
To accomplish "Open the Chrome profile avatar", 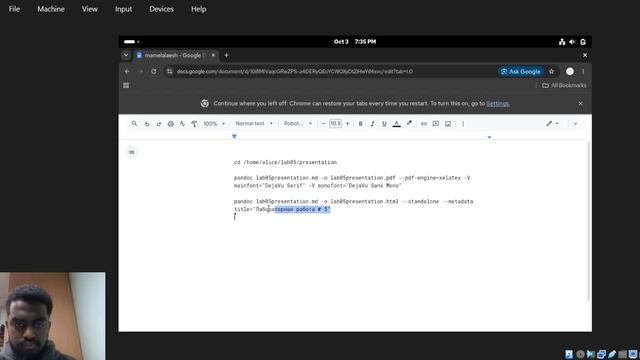I will [x=570, y=71].
